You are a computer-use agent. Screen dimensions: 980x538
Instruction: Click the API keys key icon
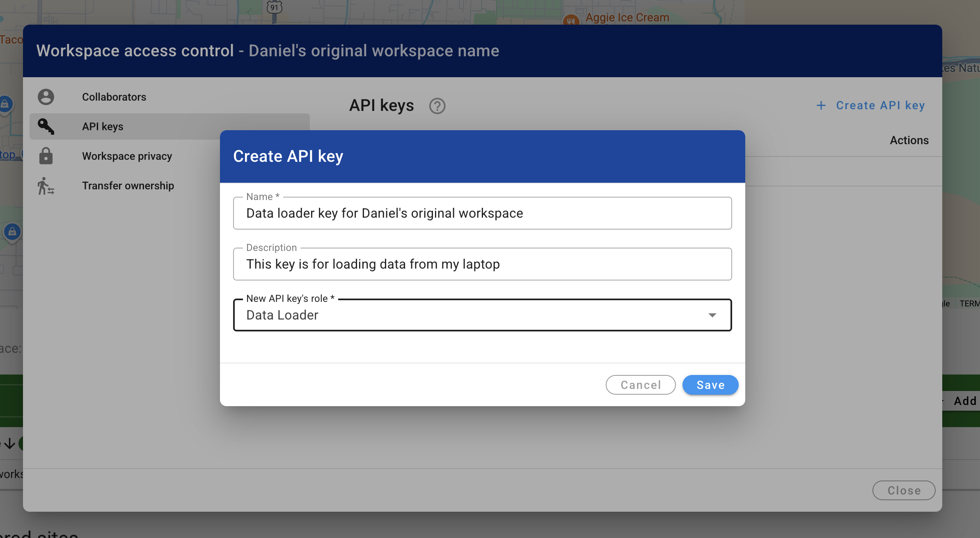(46, 126)
